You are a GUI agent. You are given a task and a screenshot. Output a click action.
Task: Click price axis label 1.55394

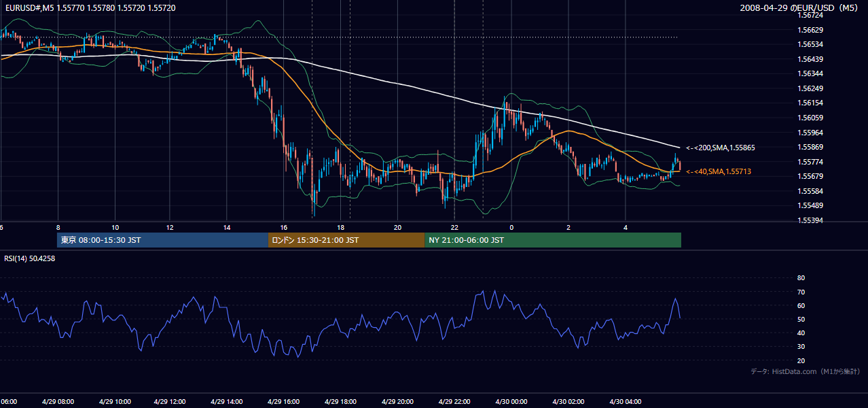(x=809, y=220)
